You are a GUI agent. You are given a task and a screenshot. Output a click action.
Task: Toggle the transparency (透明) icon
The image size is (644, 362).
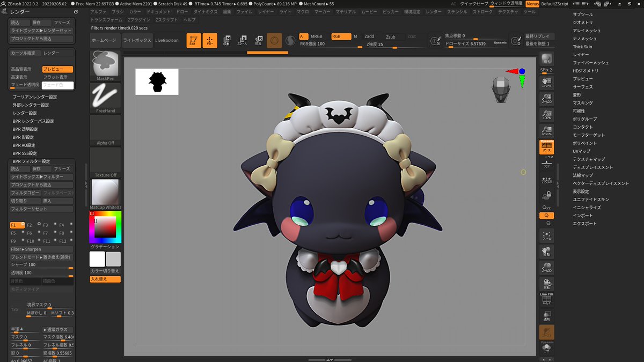tap(546, 316)
